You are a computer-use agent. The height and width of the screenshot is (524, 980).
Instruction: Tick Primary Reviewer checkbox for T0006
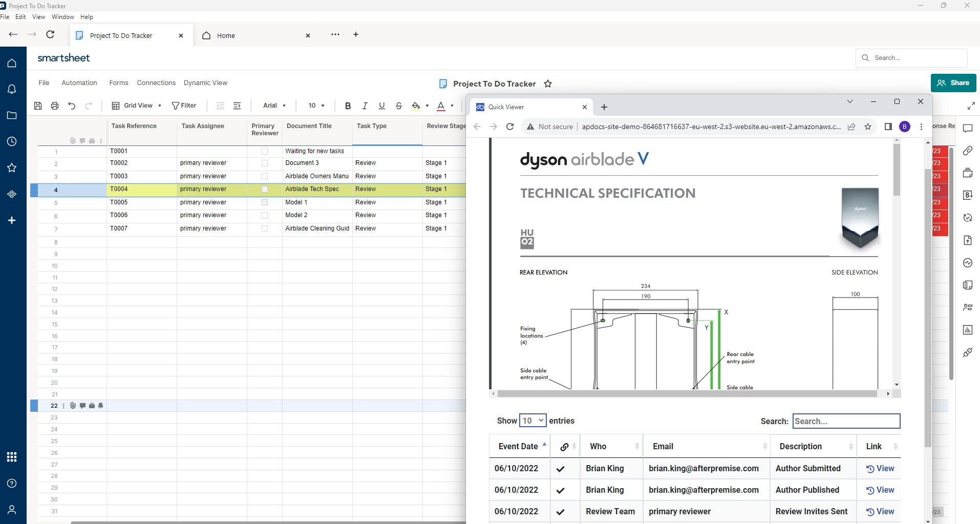tap(265, 215)
